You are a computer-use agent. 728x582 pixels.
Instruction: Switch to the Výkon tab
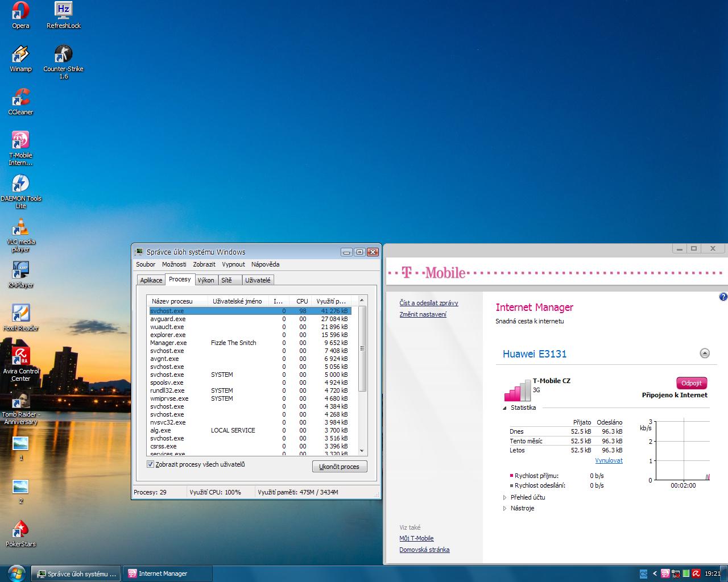click(x=206, y=280)
